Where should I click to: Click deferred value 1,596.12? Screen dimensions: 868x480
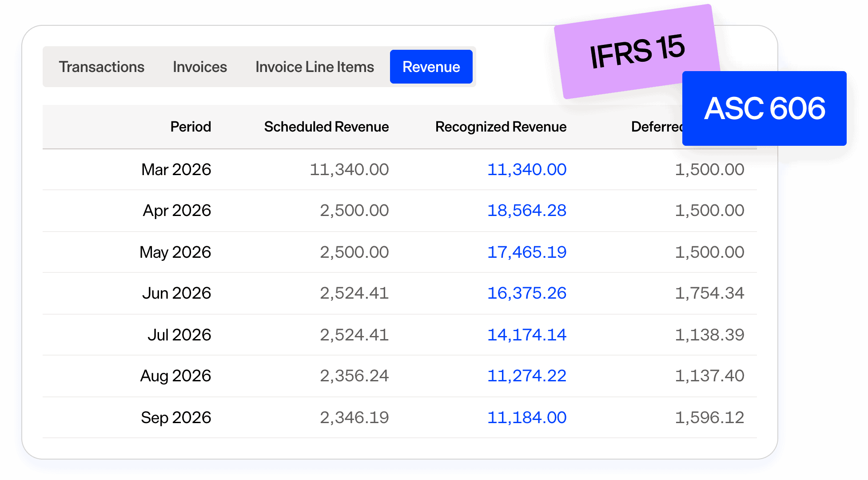tap(709, 417)
